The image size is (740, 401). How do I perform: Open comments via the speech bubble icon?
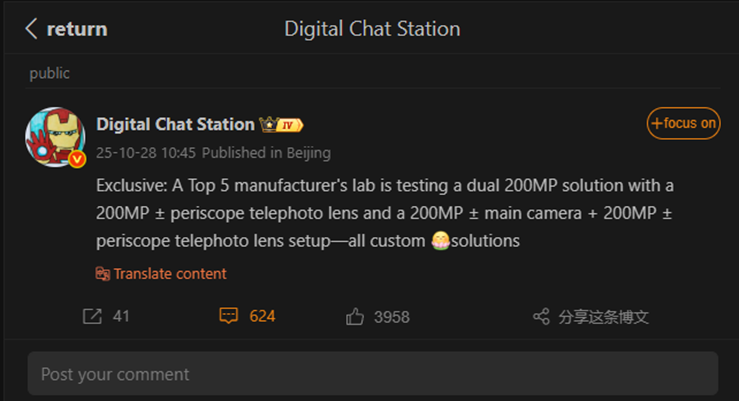[229, 316]
